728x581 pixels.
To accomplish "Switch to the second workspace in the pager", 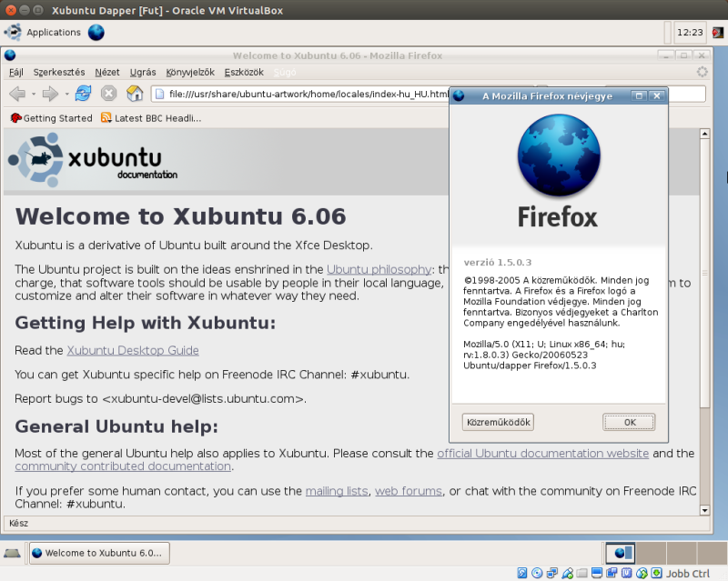I will click(651, 553).
